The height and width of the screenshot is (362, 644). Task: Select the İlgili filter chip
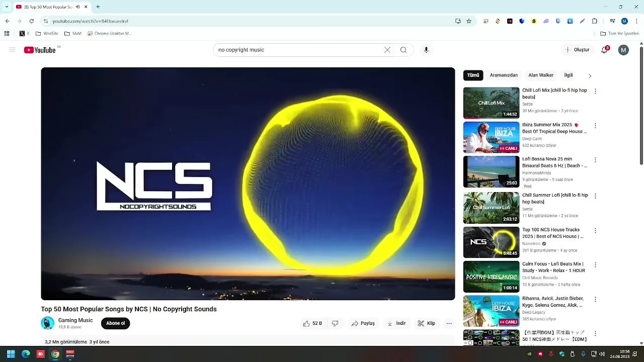pos(569,75)
